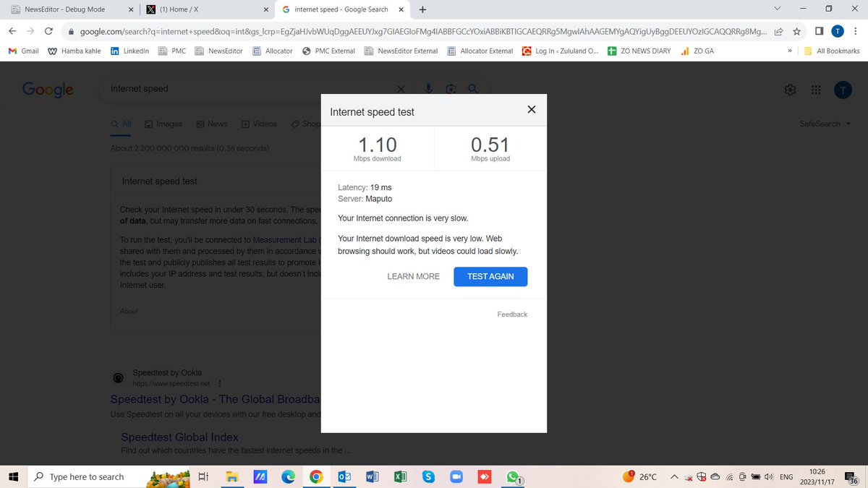The image size is (868, 488).
Task: Show hidden system tray icons
Action: [x=673, y=476]
